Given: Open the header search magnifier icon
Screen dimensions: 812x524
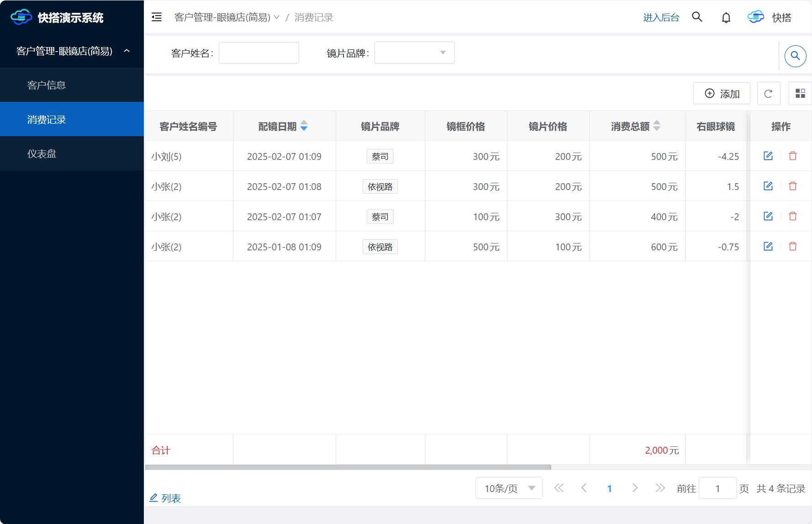Looking at the screenshot, I should point(697,17).
